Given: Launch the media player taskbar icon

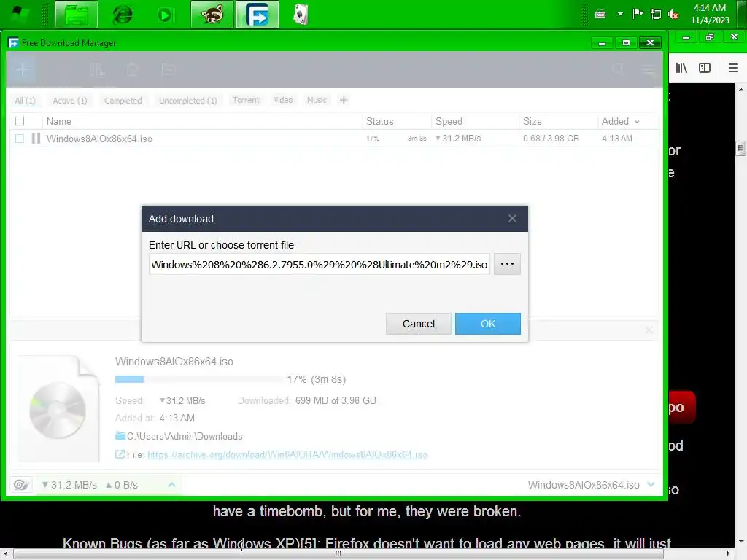Looking at the screenshot, I should tap(165, 15).
